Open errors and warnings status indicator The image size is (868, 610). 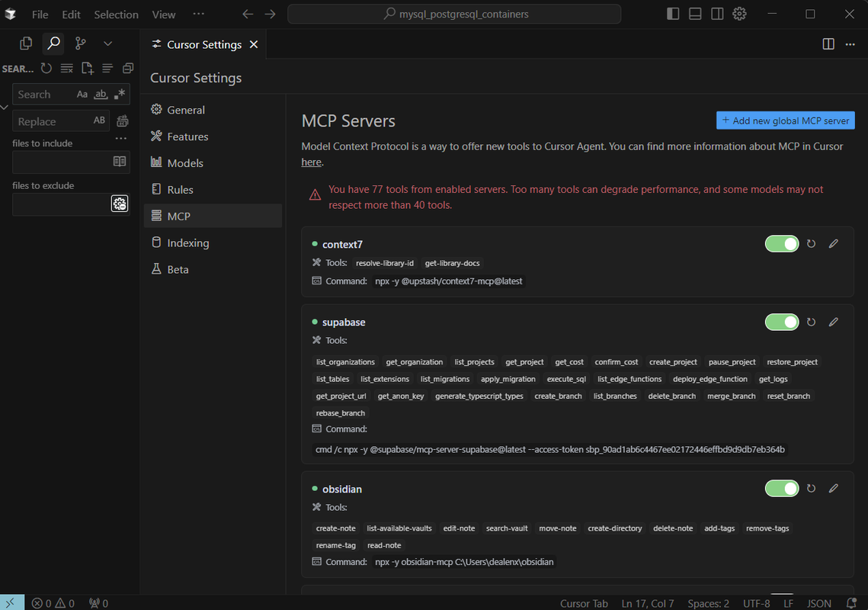coord(53,603)
